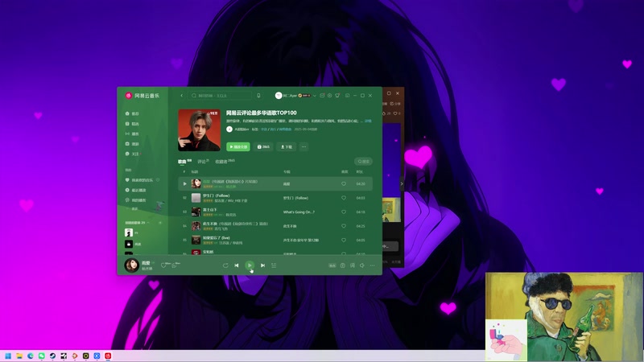This screenshot has height=362, width=644.
Task: Open the sidebar item with clock icon
Action: tap(135, 190)
